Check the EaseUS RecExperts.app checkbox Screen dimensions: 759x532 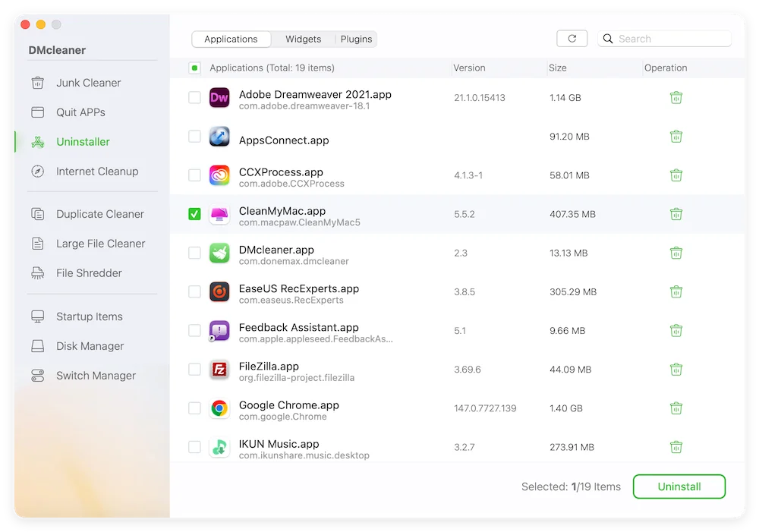tap(194, 292)
